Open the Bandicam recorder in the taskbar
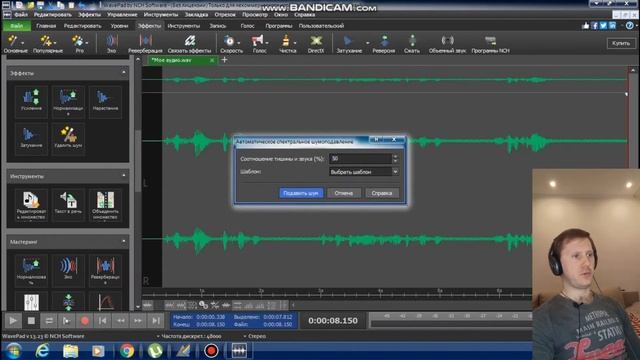Viewport: 640px width, 360px height. click(x=211, y=351)
